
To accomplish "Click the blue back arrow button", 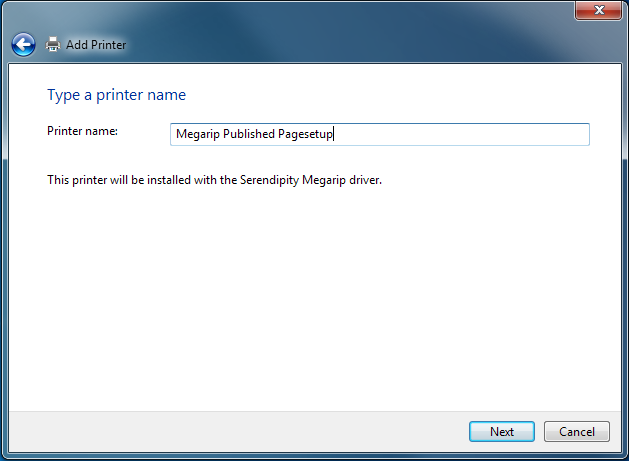I will (x=23, y=45).
